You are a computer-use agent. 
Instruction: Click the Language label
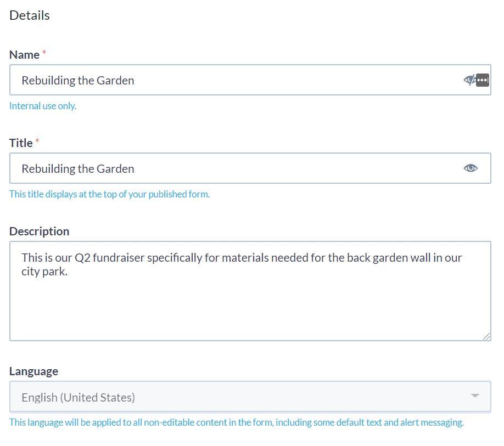(33, 371)
